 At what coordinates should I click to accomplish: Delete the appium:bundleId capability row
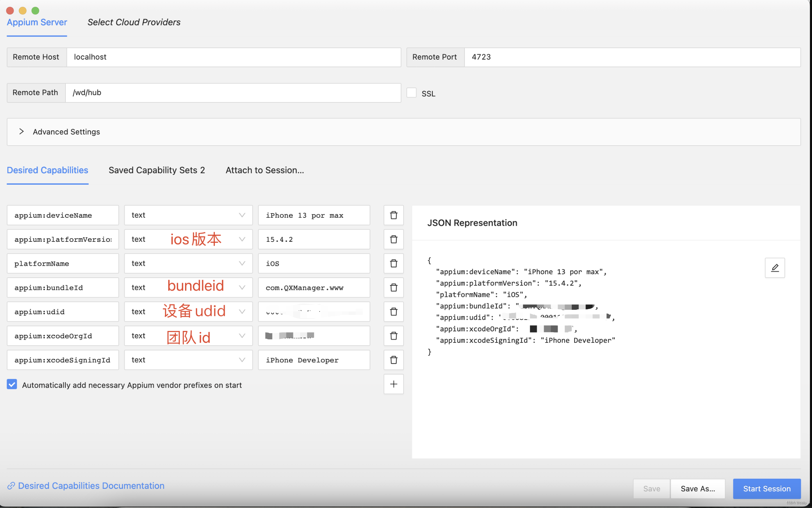[393, 287]
